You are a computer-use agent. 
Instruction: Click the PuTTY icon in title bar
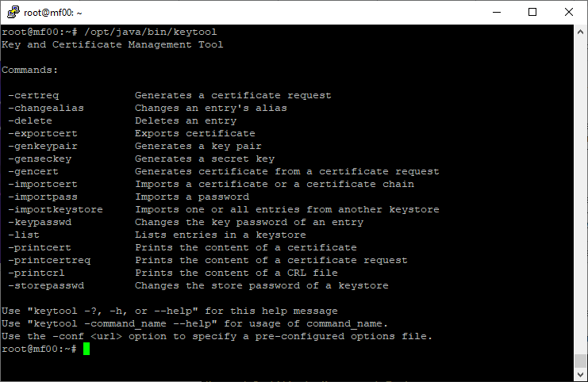pos(13,12)
